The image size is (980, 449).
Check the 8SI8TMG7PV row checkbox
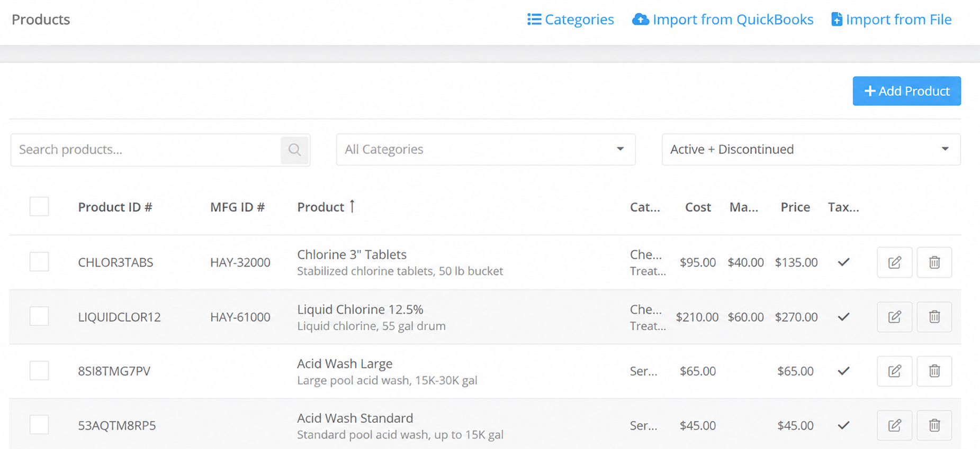click(39, 371)
